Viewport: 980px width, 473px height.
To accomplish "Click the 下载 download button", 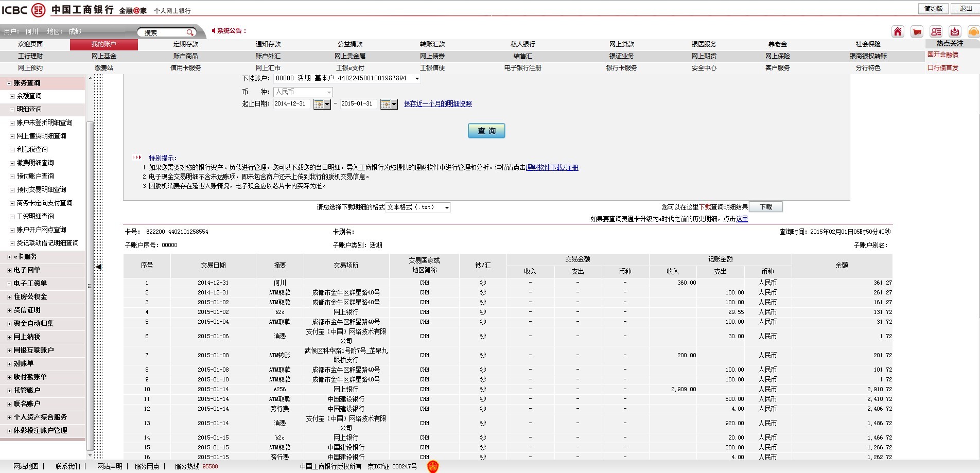I will click(766, 207).
